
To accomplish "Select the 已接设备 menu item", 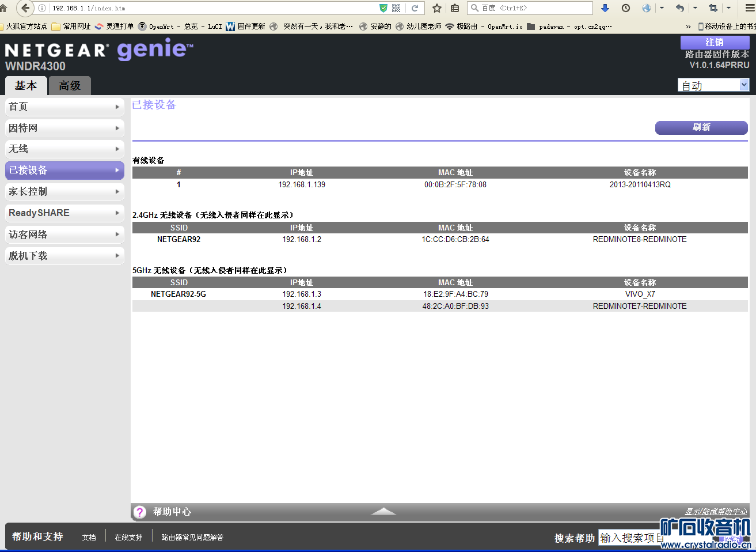I will point(64,170).
